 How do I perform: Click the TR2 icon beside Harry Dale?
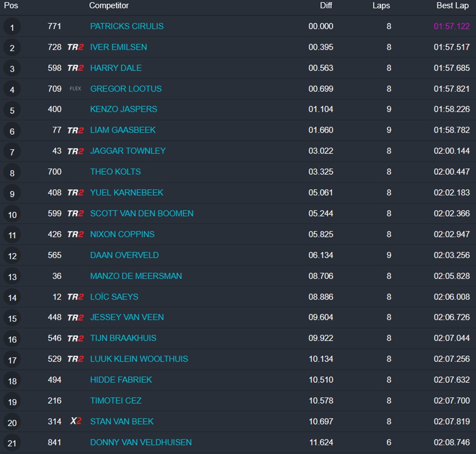[75, 68]
